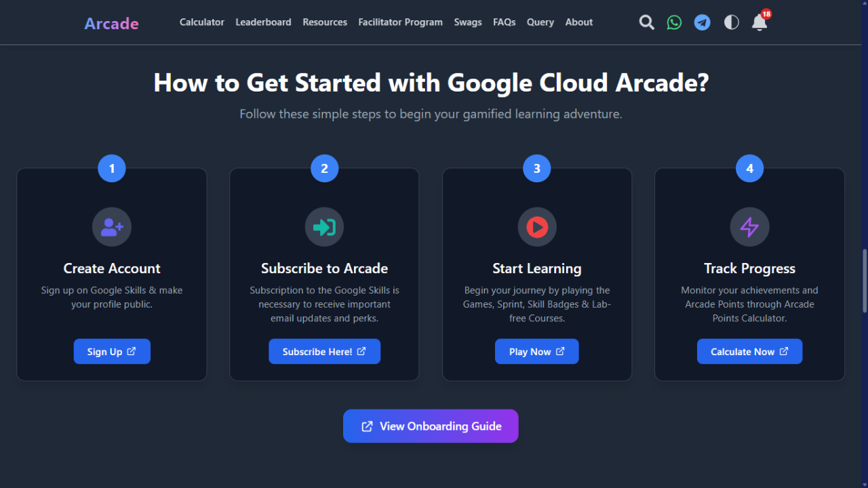Click external-link icon on Sign Up button
Viewport: 868px width, 488px height.
point(132,351)
